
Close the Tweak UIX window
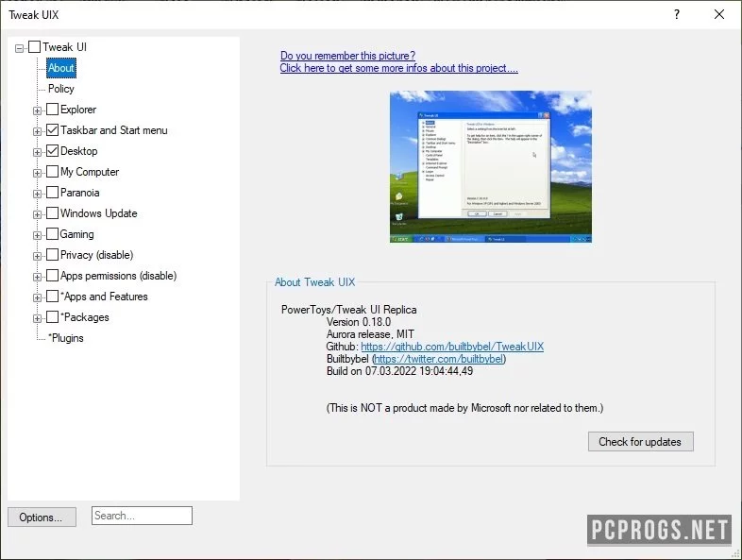[x=719, y=14]
